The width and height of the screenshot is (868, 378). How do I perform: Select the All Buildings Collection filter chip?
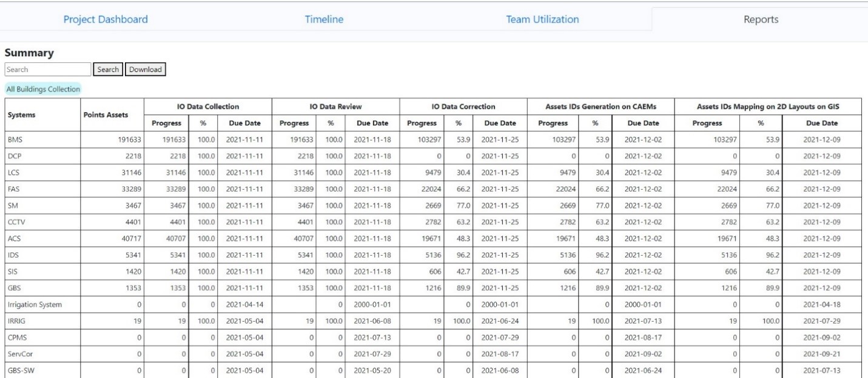click(x=43, y=89)
